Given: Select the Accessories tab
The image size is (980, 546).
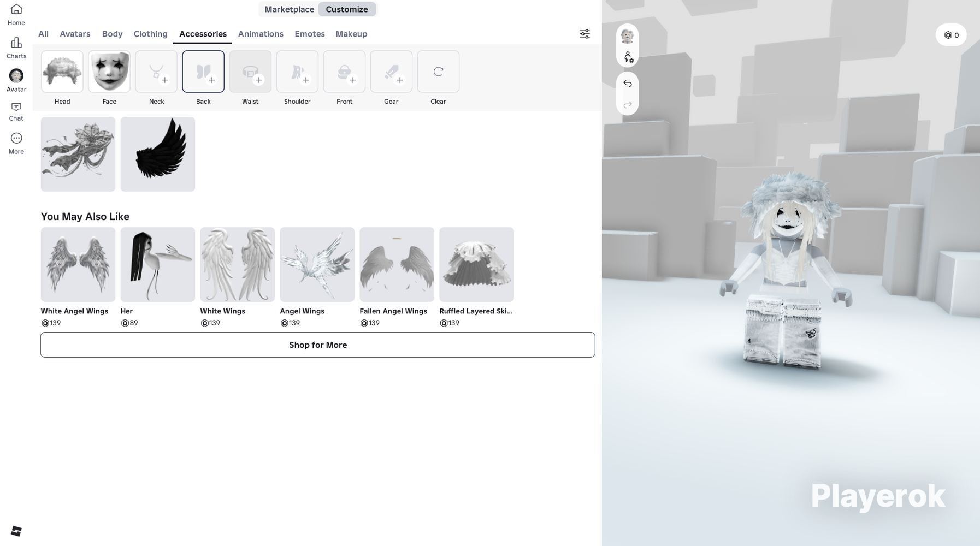Looking at the screenshot, I should click(x=203, y=34).
